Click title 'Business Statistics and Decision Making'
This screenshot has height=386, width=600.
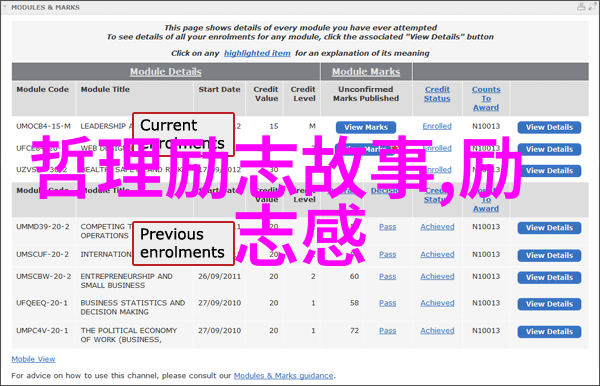point(133,307)
